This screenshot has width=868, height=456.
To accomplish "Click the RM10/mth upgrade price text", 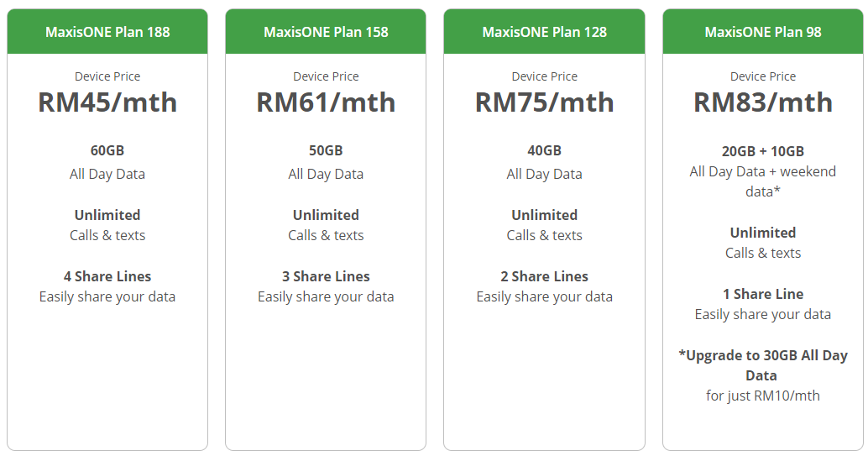I will pos(763,396).
